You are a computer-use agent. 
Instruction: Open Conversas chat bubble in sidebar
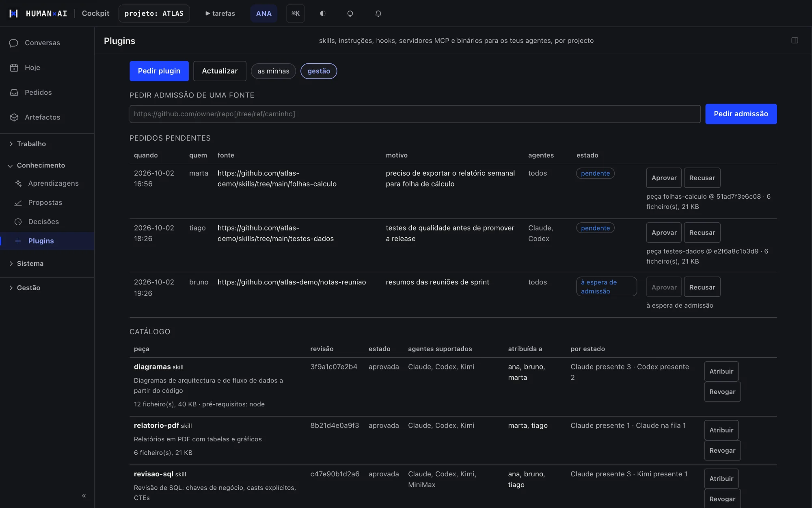(47, 43)
